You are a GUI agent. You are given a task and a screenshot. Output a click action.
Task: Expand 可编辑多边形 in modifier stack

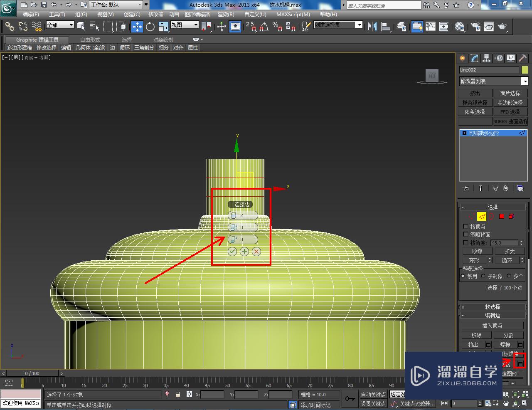[x=464, y=133]
